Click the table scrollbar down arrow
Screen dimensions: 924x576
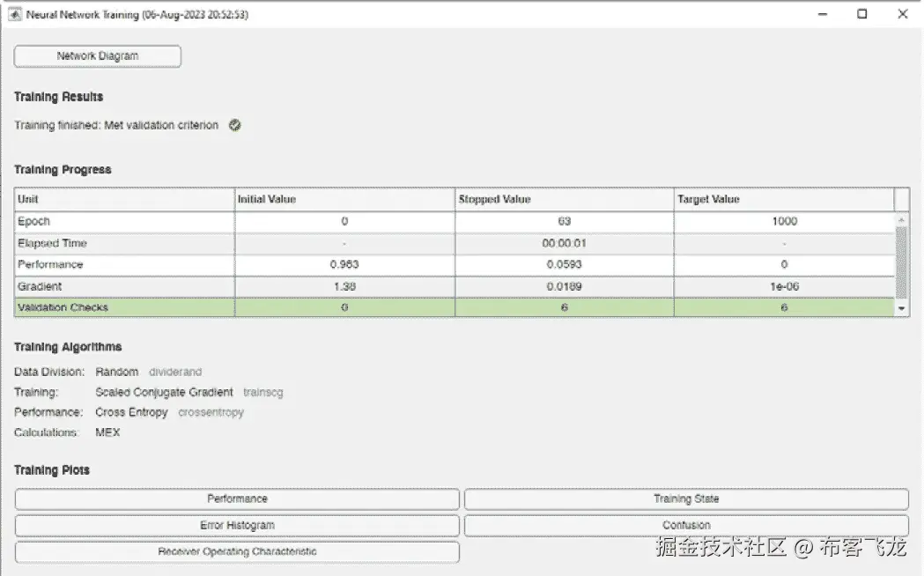(901, 307)
